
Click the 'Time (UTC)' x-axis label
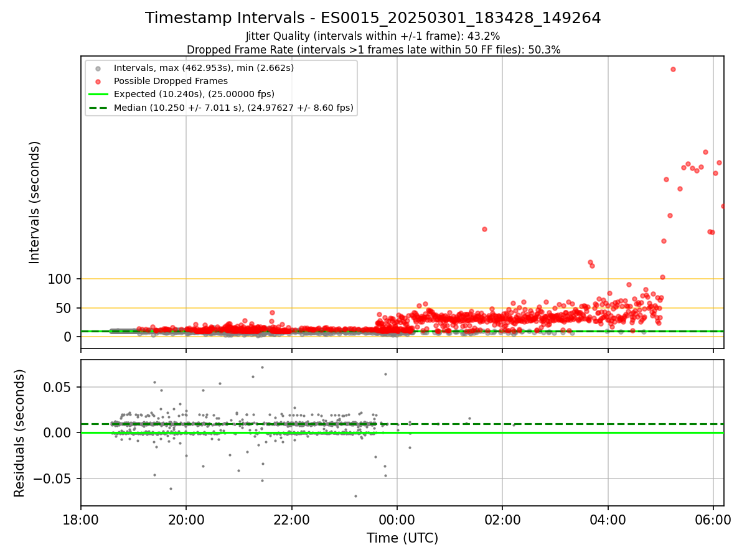402,538
